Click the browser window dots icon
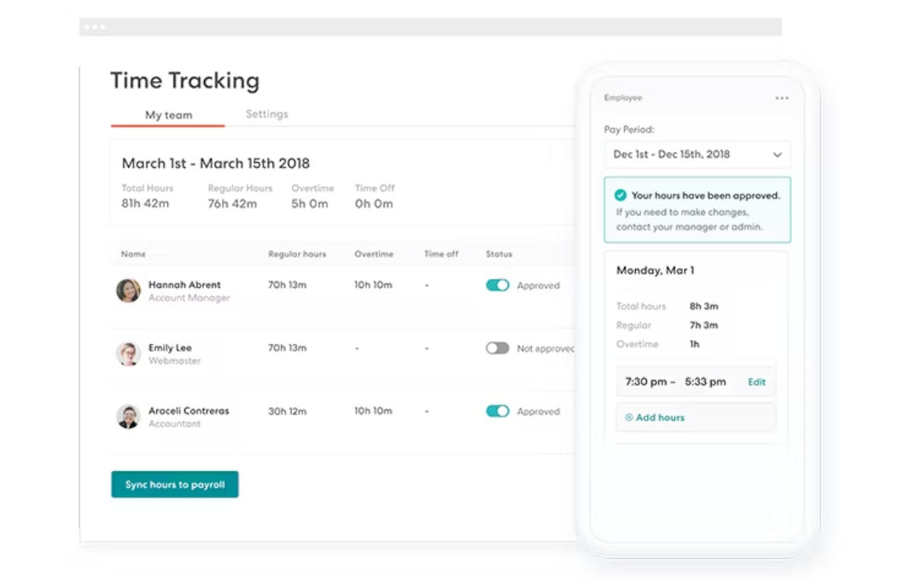This screenshot has height=588, width=921. (95, 27)
